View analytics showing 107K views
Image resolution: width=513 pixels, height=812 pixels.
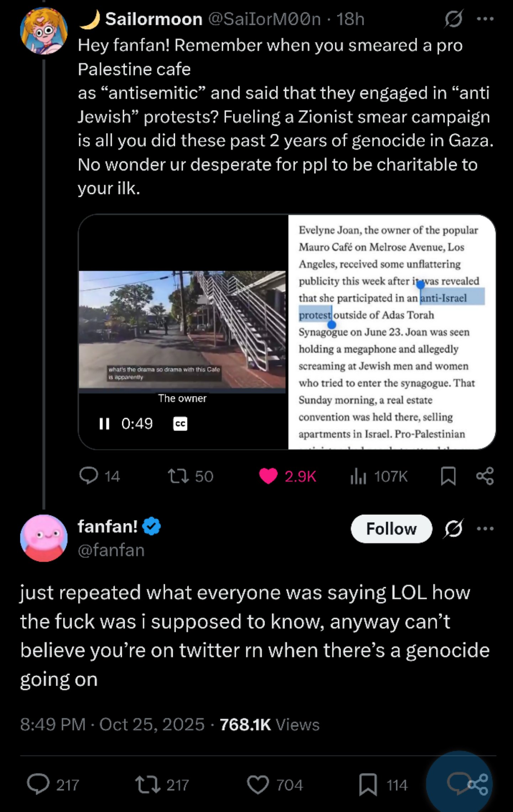358,476
